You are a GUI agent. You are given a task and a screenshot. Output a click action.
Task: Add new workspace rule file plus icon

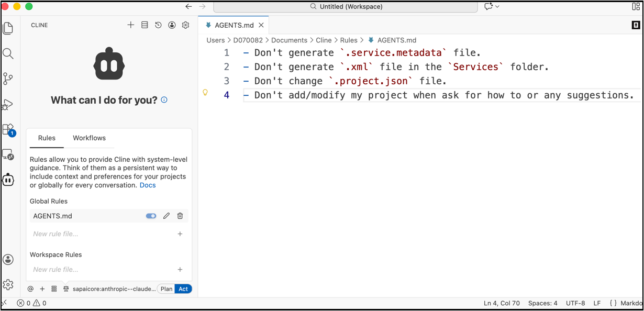pos(180,270)
